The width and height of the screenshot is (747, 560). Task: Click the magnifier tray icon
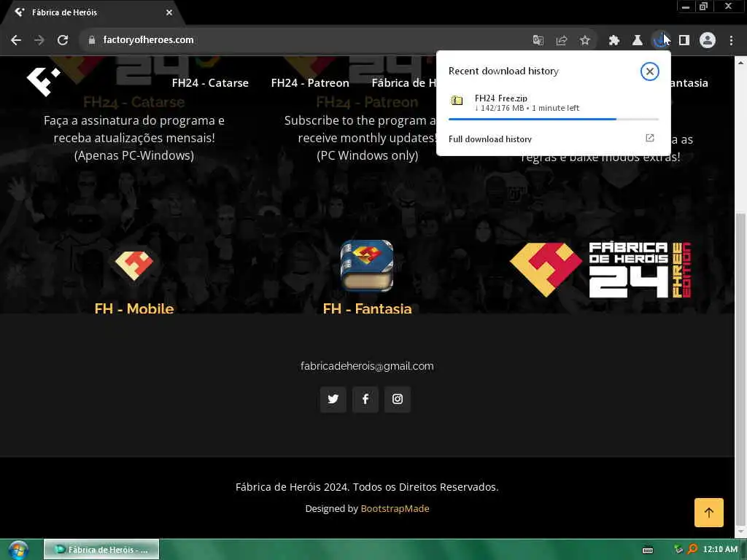[693, 550]
